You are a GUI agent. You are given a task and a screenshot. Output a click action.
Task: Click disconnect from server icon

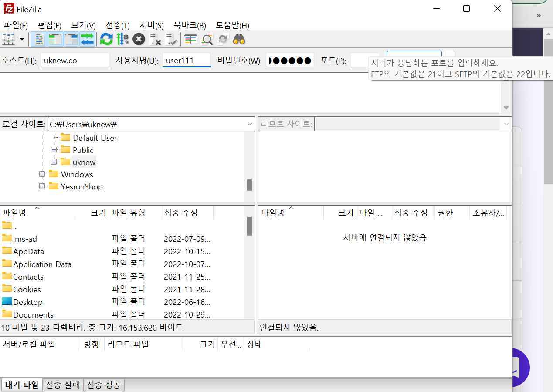point(155,40)
